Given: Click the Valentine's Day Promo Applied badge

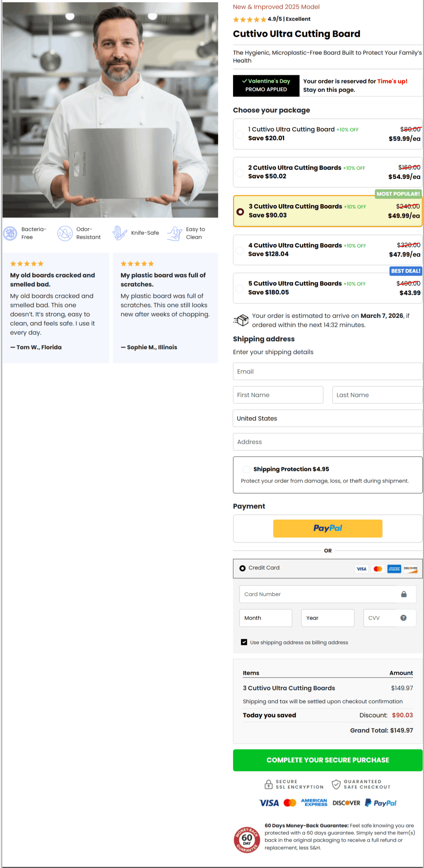Looking at the screenshot, I should pos(266,86).
